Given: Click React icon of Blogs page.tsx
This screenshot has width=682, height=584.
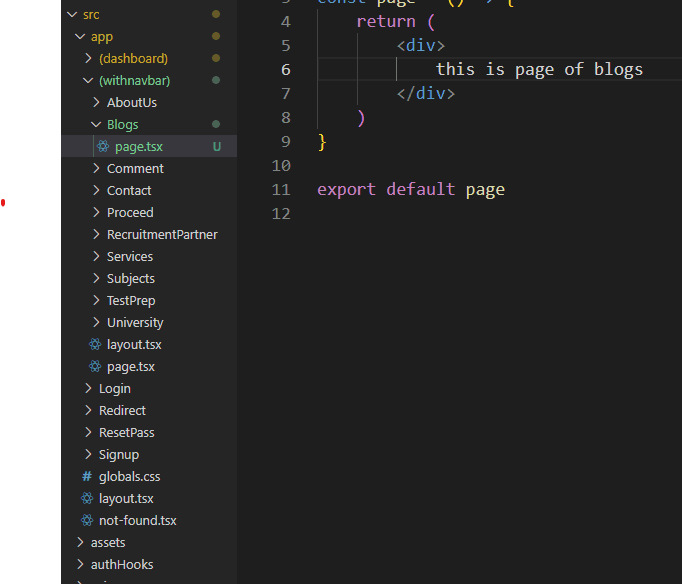Looking at the screenshot, I should 103,146.
